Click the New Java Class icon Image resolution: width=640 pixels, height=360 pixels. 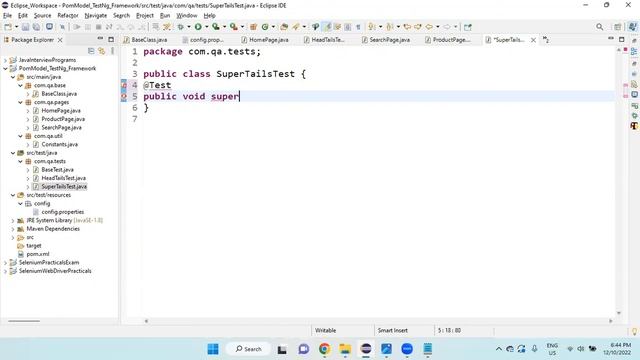click(x=265, y=27)
